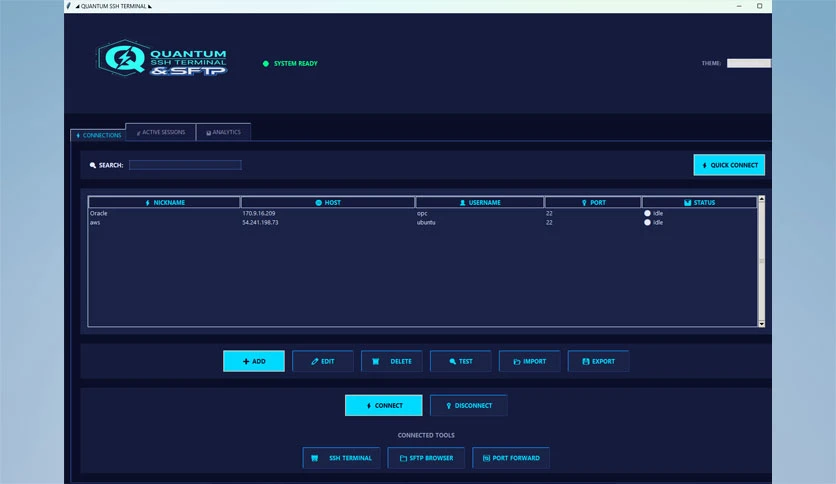
Task: Click the pin icon in Port header
Action: [584, 203]
